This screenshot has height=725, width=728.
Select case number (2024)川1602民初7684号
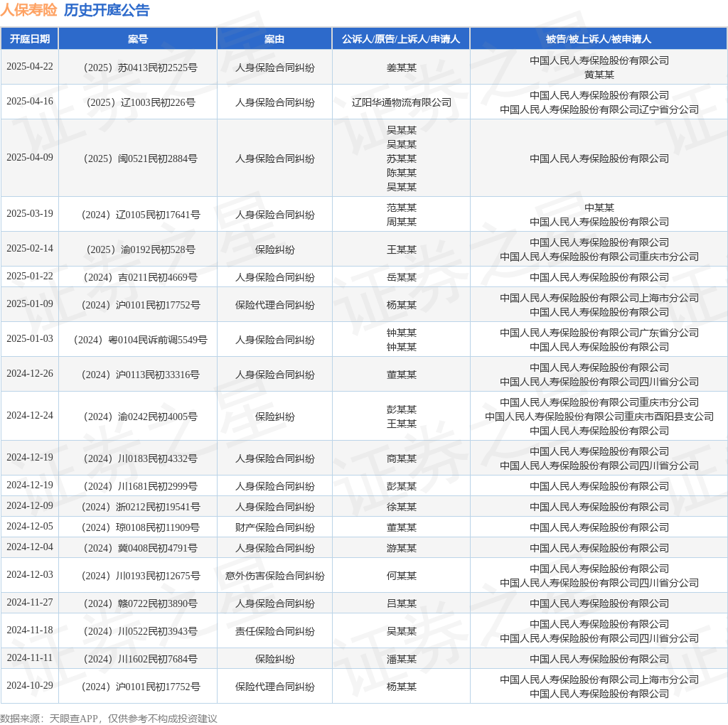coord(138,659)
